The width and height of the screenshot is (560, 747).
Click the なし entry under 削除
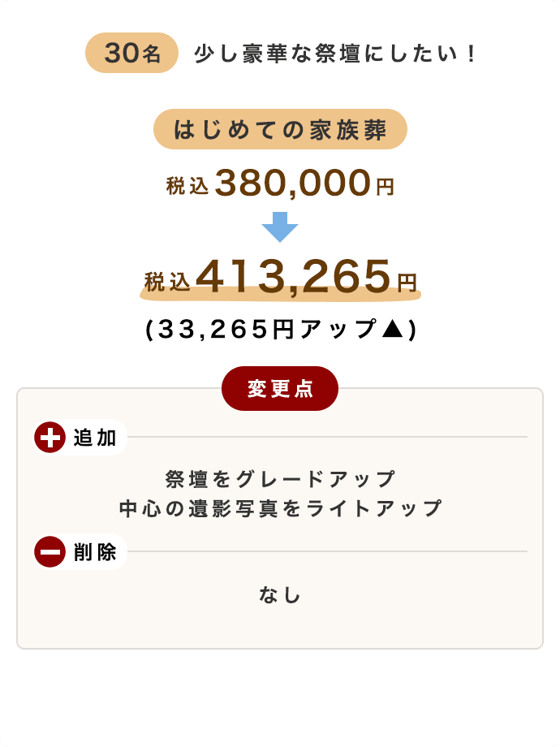pyautogui.click(x=280, y=595)
